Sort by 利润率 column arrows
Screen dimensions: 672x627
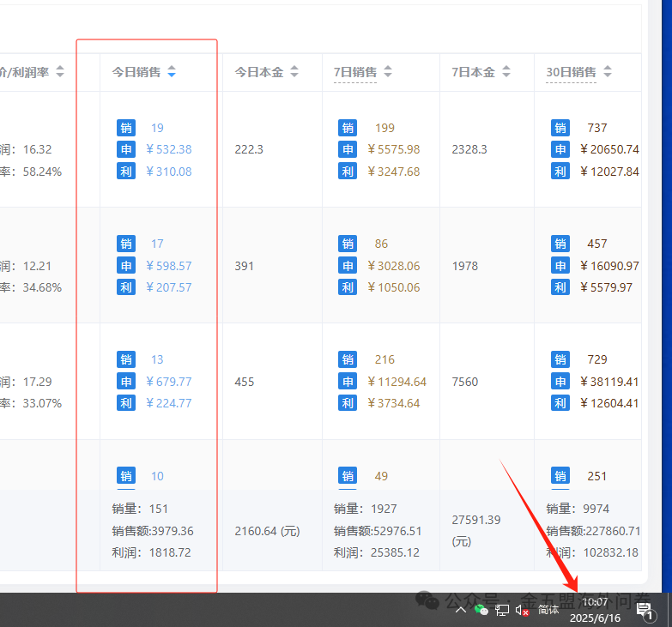[x=60, y=71]
